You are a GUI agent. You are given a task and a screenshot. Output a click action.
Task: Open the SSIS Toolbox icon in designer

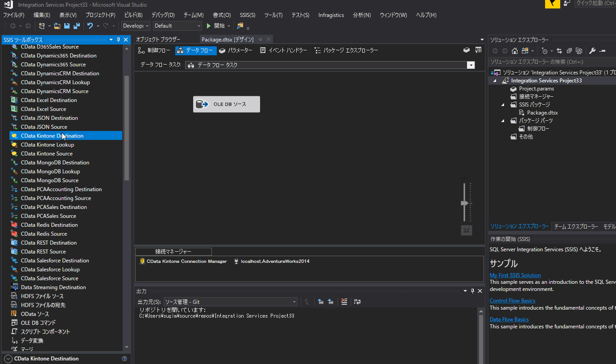pos(467,50)
